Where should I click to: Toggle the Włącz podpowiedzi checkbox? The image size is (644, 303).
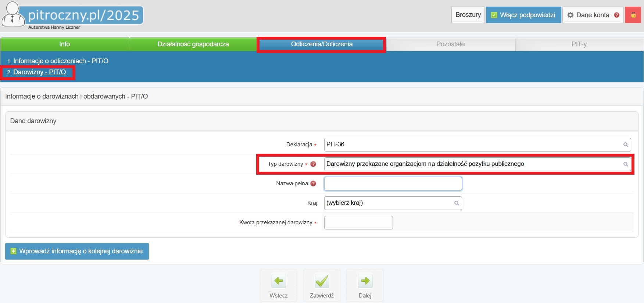pos(494,15)
